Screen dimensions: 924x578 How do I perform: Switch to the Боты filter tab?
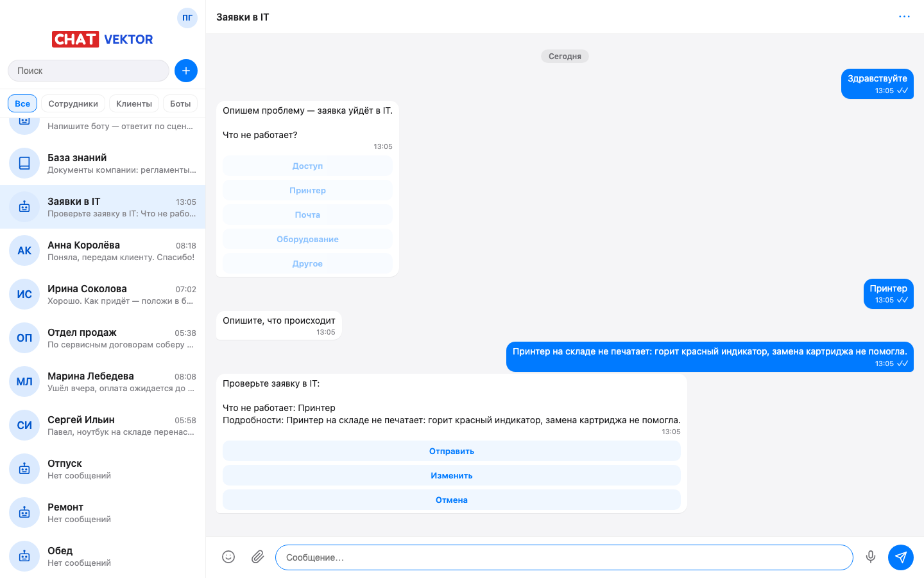pos(180,103)
